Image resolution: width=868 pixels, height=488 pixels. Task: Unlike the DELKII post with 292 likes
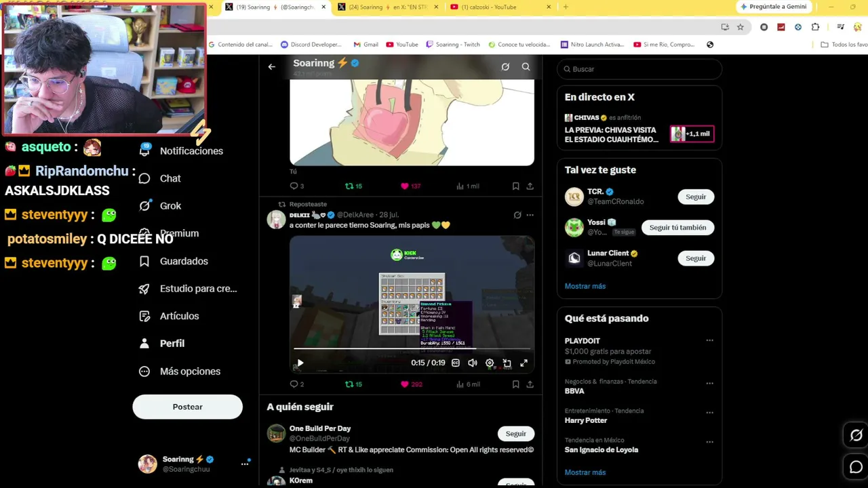point(411,384)
